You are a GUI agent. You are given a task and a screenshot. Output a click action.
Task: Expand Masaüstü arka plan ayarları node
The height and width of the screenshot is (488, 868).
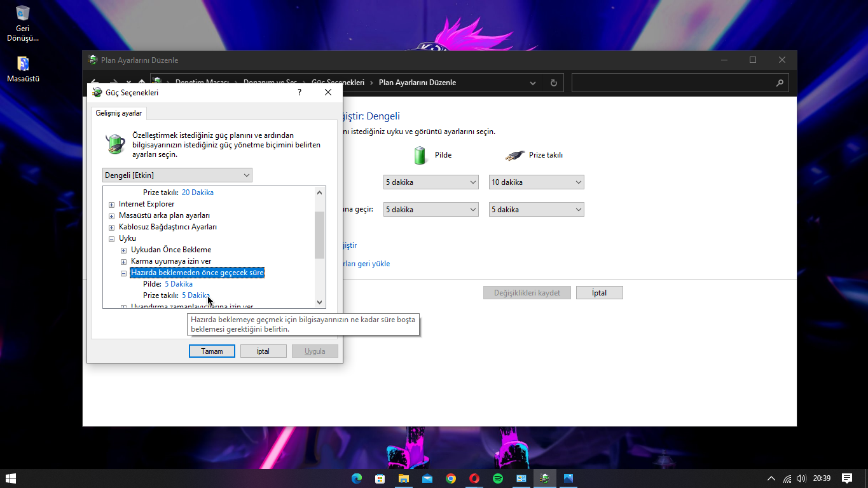(x=111, y=216)
